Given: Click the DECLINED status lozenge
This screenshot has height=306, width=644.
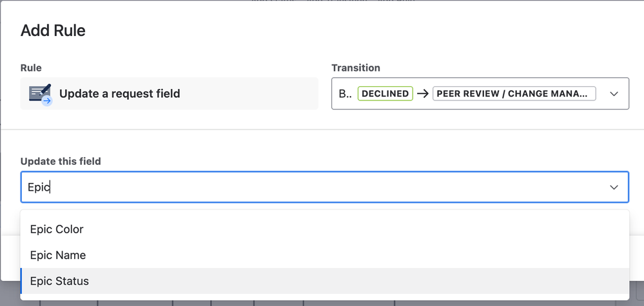Looking at the screenshot, I should tap(385, 93).
